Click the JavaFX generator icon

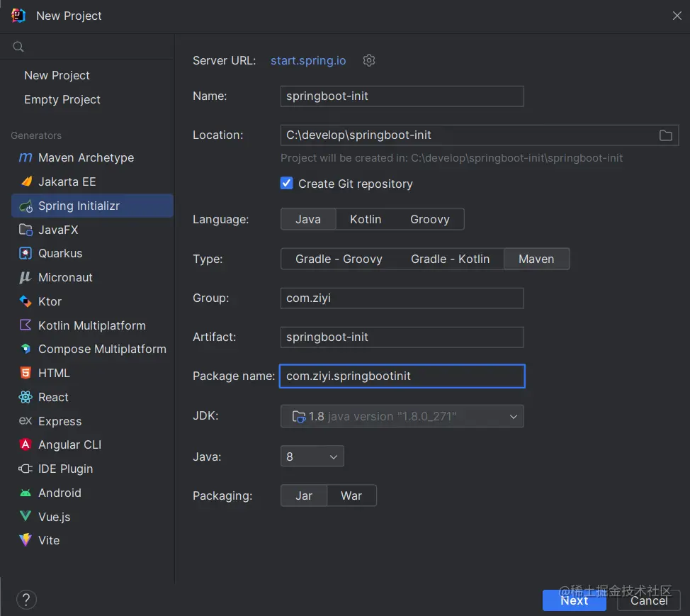26,230
